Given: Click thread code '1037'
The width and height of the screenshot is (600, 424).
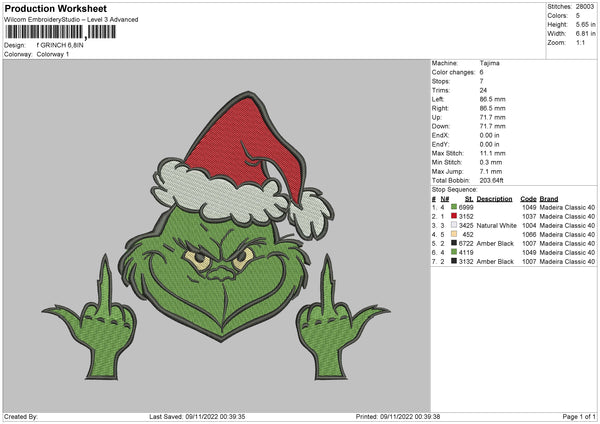Looking at the screenshot, I should point(529,216).
